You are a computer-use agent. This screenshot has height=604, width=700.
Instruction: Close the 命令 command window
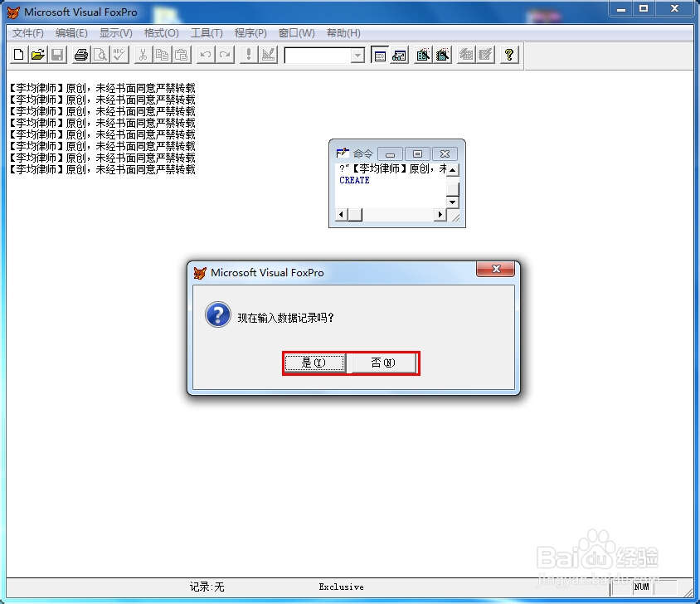point(445,154)
